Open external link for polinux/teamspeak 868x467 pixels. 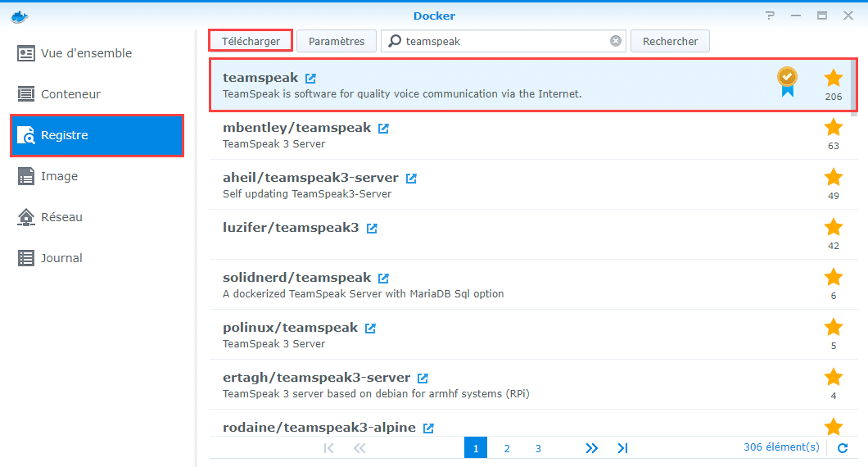click(370, 329)
